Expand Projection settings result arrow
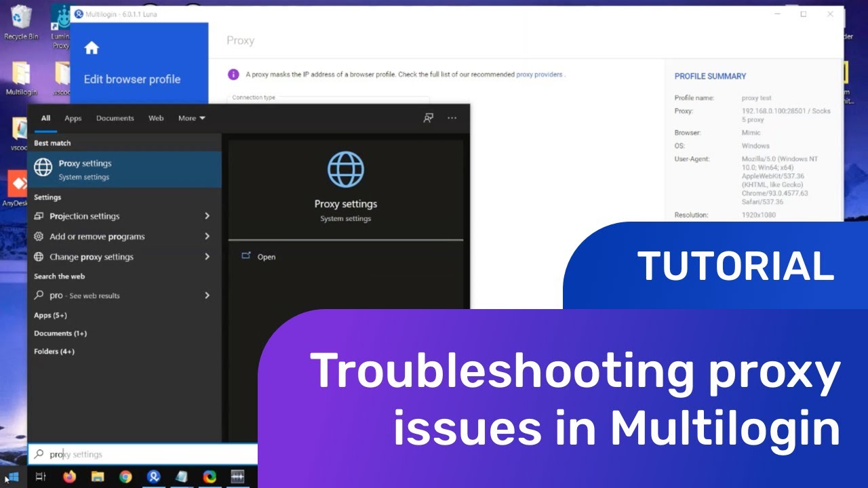The image size is (868, 488). [207, 216]
